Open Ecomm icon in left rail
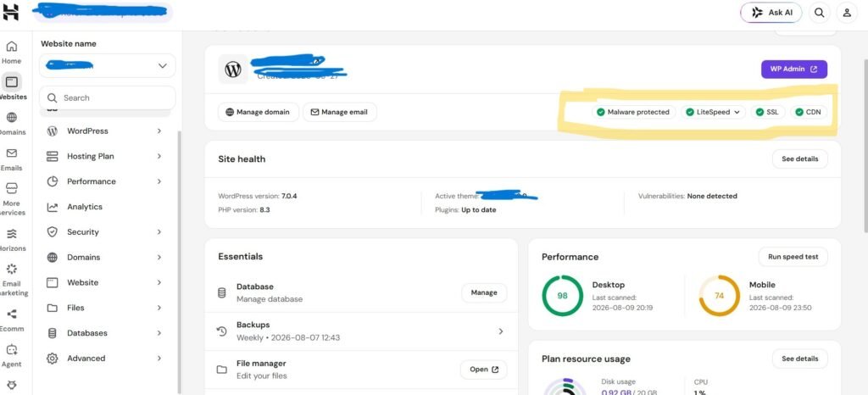 point(11,314)
